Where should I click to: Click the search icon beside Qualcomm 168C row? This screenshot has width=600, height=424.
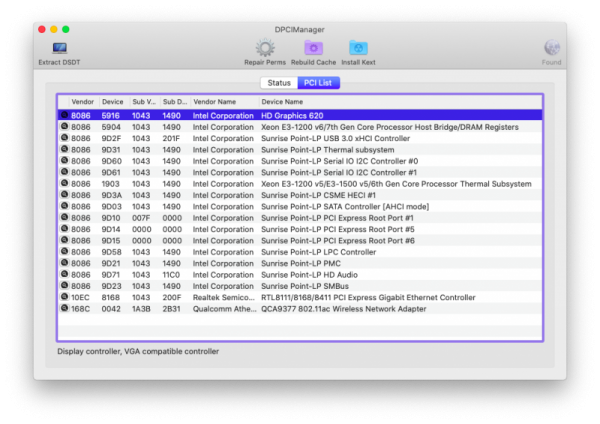click(65, 308)
